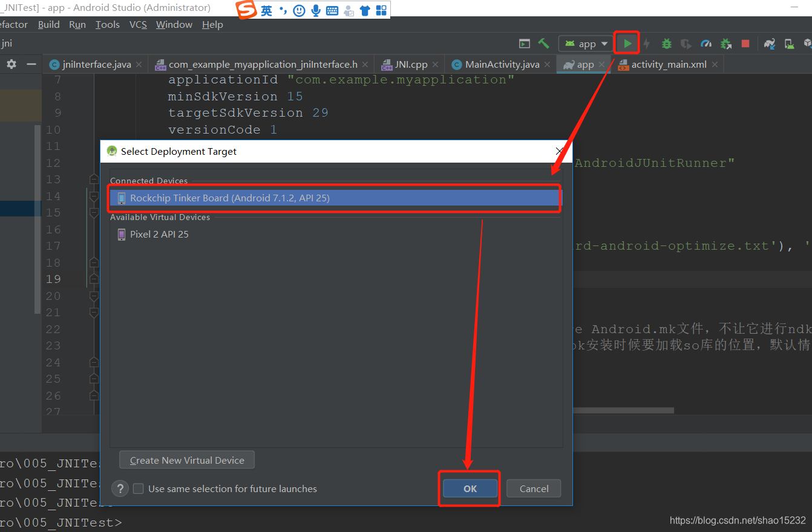
Task: Toggle code fold marker at line 15
Action: 94,212
